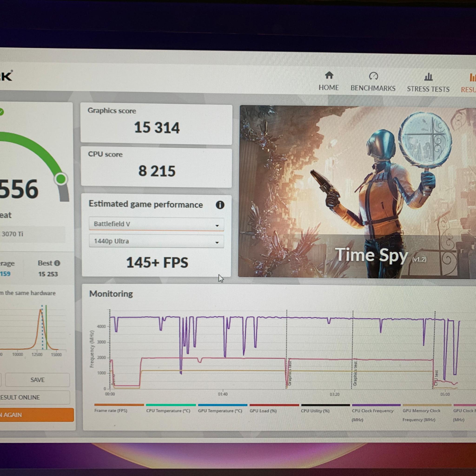Viewport: 476px width, 476px height.
Task: Switch to the STRESS TESTS tab
Action: (428, 83)
